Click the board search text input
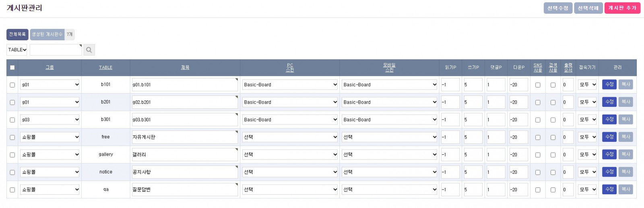The image size is (644, 208). pyautogui.click(x=56, y=50)
